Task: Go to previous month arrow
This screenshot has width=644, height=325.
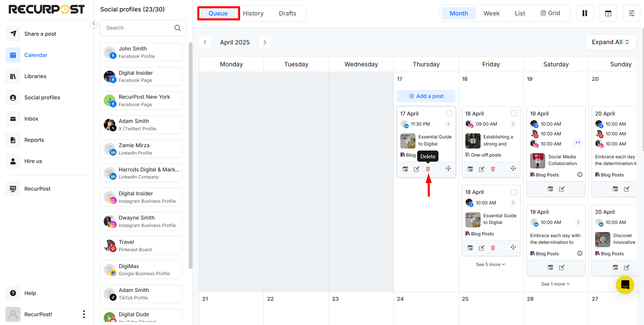Action: pos(205,42)
